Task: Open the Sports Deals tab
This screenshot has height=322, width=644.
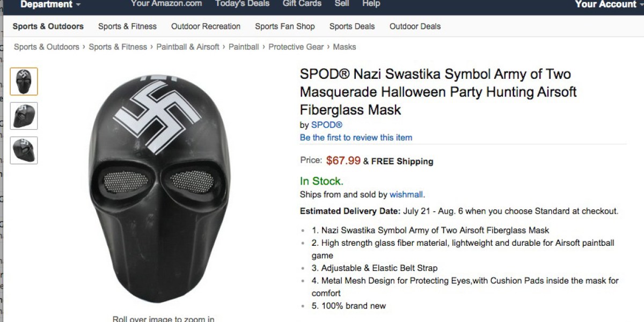Action: point(352,26)
